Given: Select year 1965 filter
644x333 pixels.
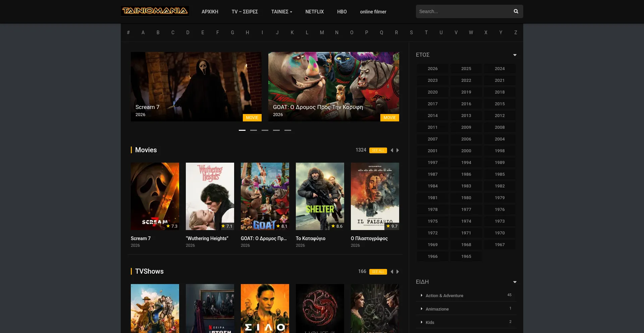Looking at the screenshot, I should coord(466,256).
